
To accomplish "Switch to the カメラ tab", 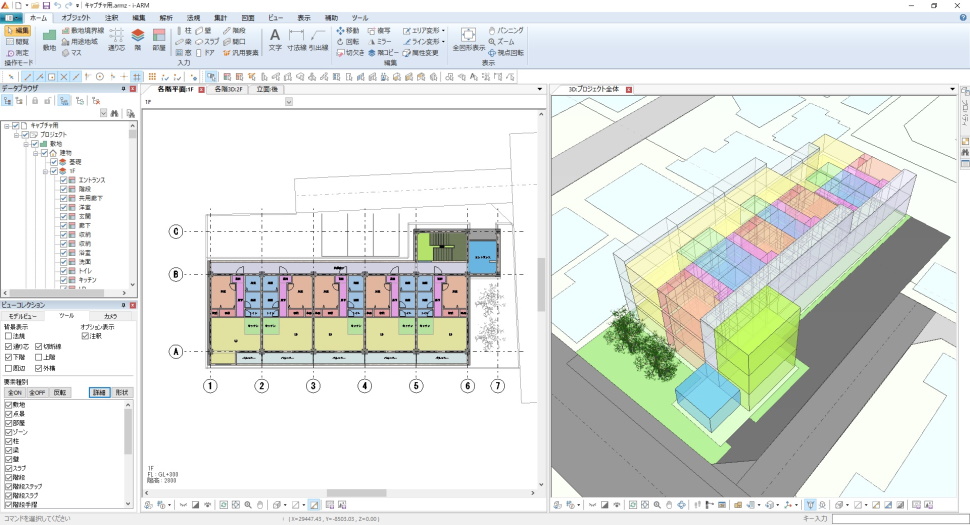I will 110,315.
